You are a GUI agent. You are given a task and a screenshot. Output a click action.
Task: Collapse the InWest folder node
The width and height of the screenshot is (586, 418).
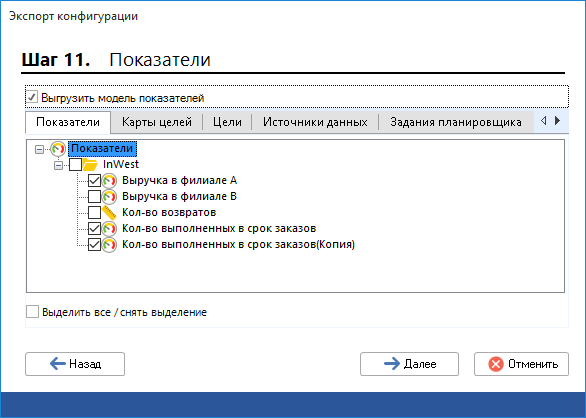point(58,165)
